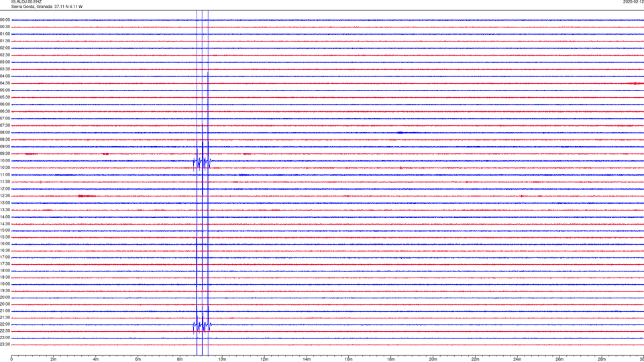Select the 12:30 trace label
Screen dimensions: 644x362
point(5,196)
